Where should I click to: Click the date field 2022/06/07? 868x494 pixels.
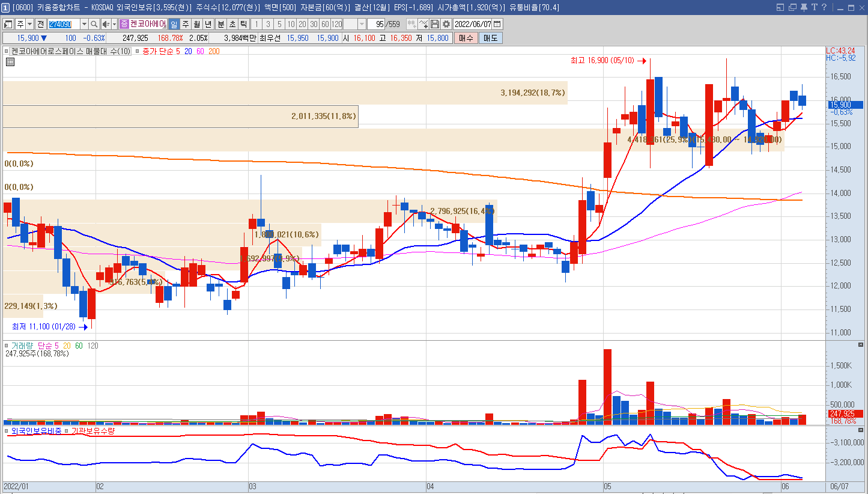click(473, 24)
